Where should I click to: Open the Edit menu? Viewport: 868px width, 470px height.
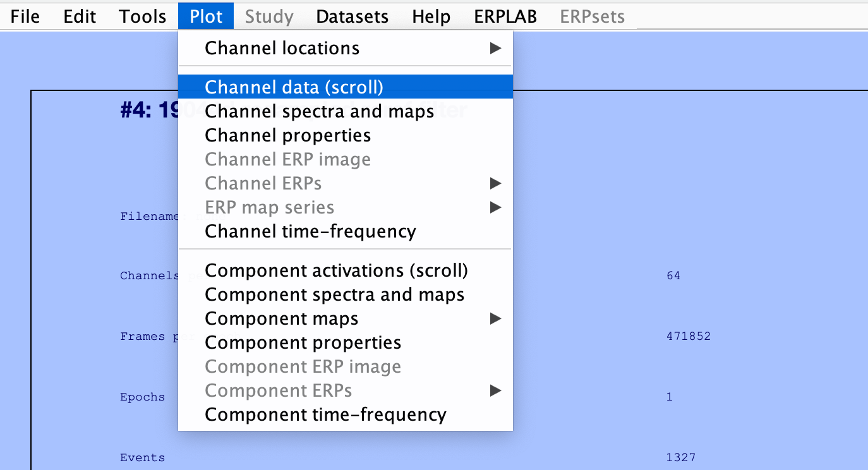(x=80, y=16)
